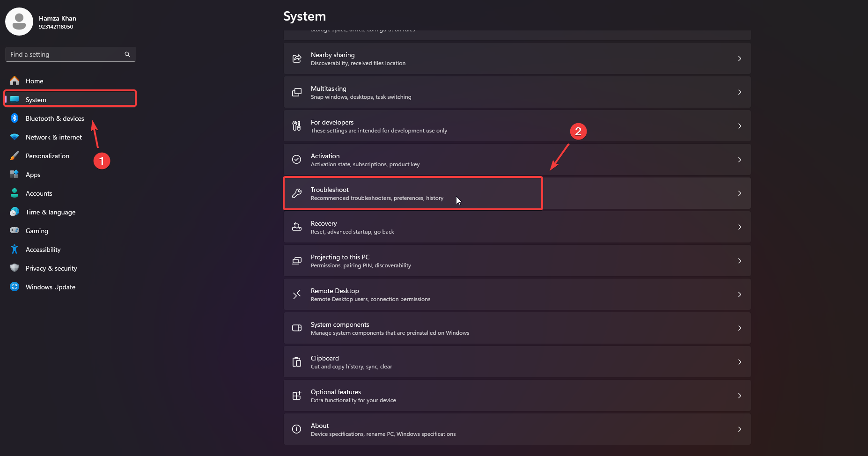Open Bluetooth & devices settings

coord(55,118)
